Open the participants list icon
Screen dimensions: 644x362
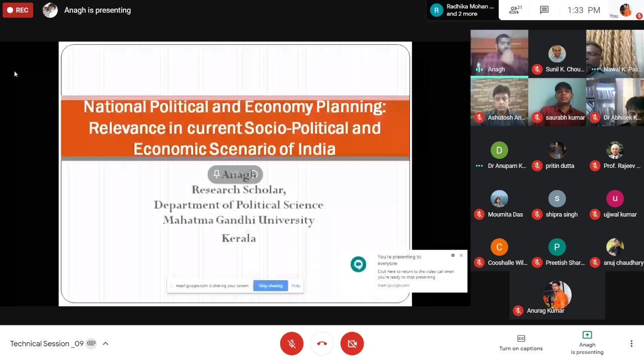[514, 10]
